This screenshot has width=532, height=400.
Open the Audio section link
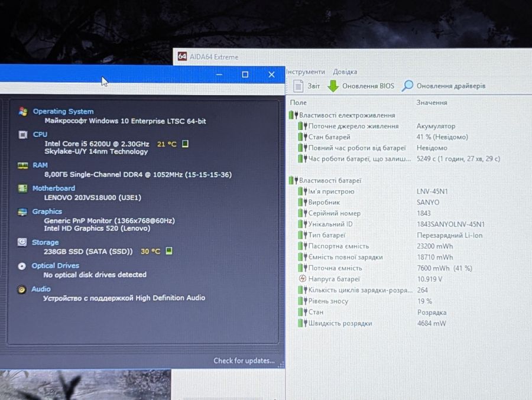coord(41,289)
